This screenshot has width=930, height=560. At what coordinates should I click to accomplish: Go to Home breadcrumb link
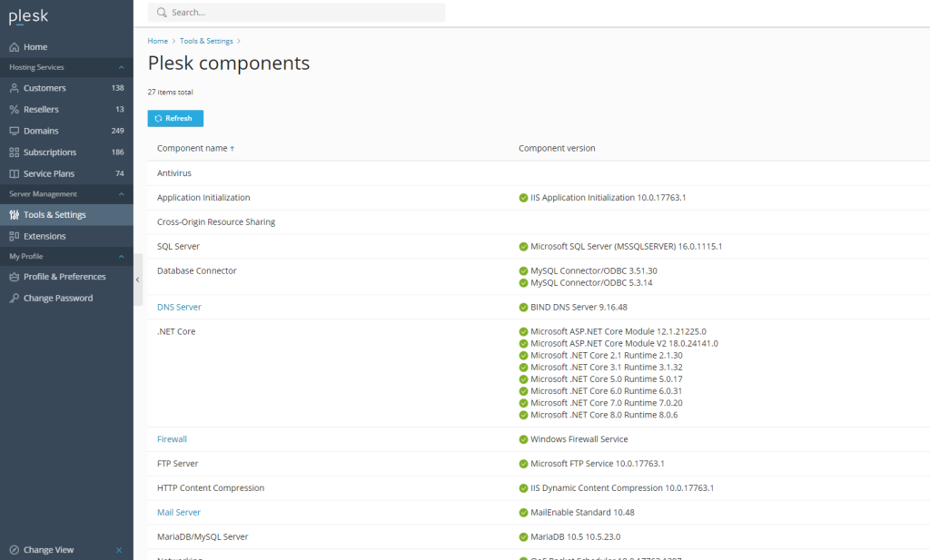click(x=158, y=41)
